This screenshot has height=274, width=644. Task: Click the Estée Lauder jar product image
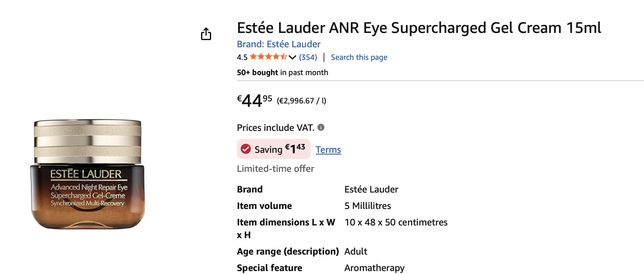point(87,175)
